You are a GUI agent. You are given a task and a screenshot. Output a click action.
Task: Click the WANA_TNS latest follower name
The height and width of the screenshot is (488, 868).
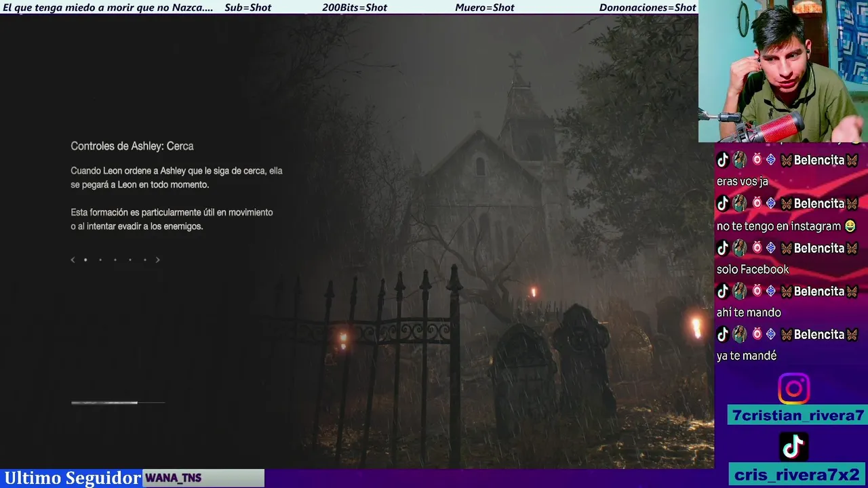174,478
